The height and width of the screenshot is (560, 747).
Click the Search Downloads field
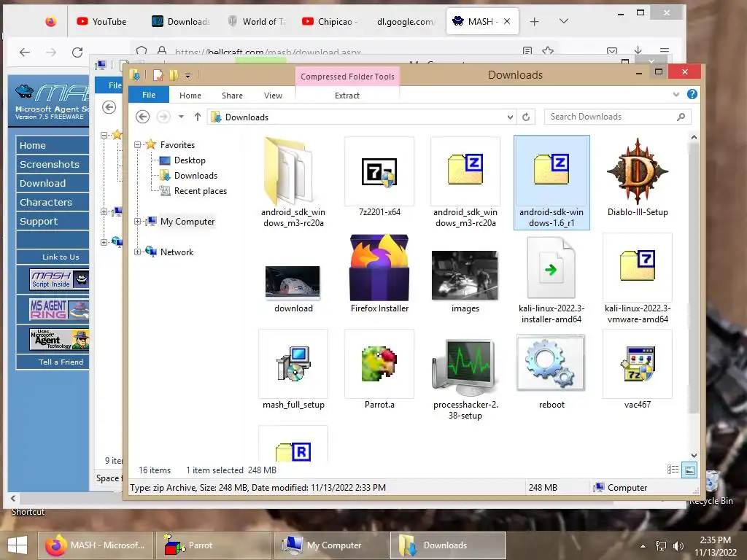617,117
